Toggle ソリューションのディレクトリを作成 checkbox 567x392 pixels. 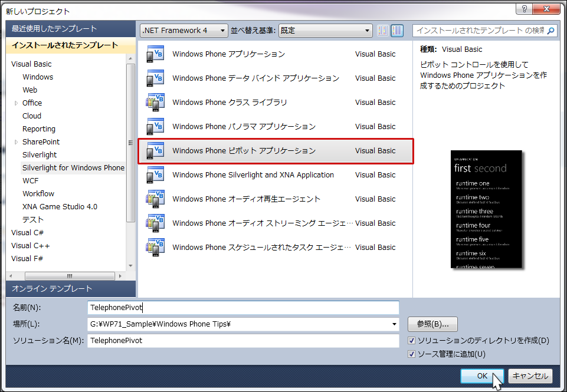[x=411, y=340]
